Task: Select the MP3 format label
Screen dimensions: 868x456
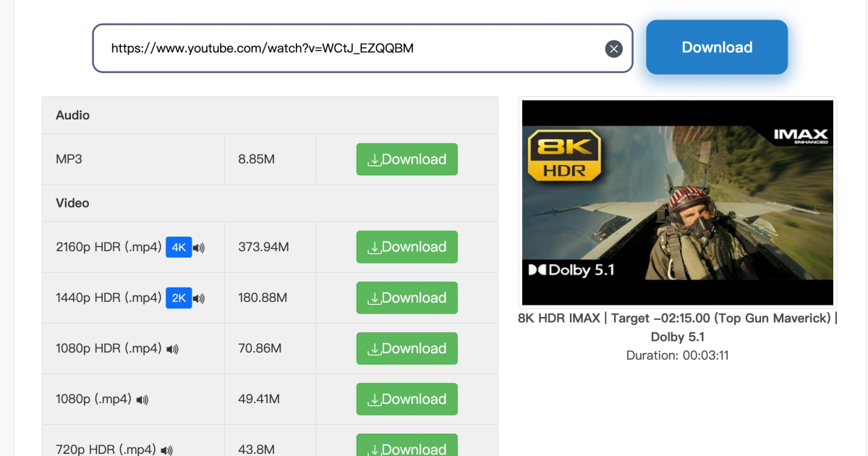Action: (x=69, y=159)
